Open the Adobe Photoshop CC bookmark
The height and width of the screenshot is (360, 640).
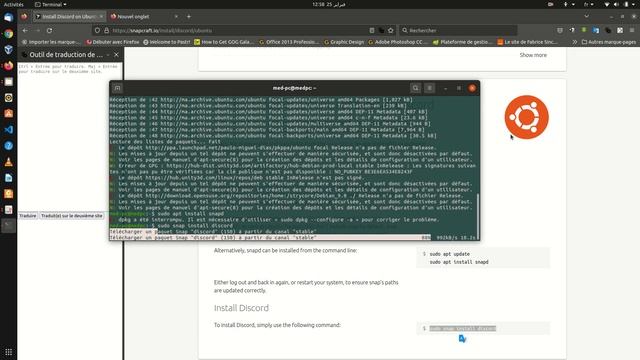(398, 42)
